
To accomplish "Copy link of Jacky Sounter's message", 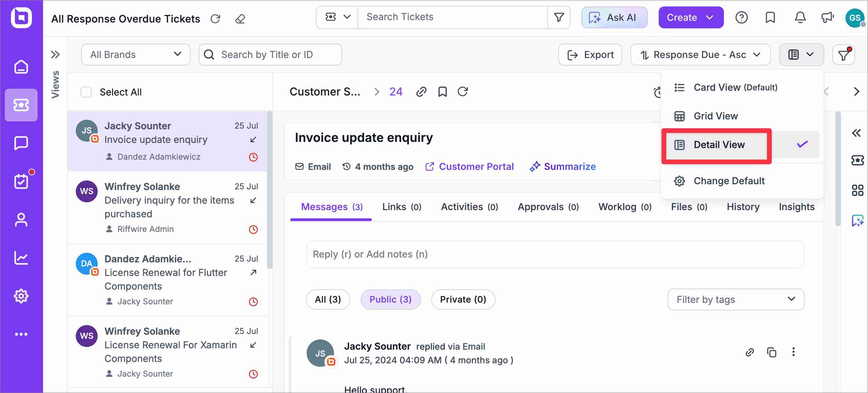I will (750, 352).
